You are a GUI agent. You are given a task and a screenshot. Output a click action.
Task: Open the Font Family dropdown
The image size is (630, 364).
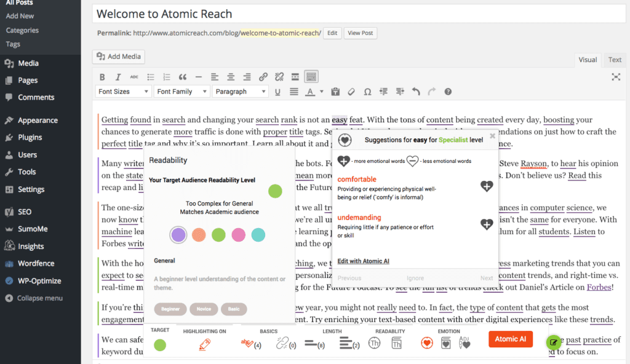click(181, 92)
